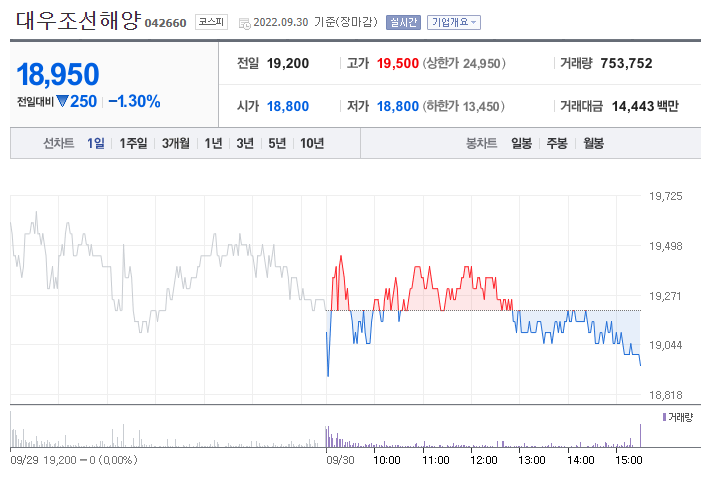Toggle the 실시간 real-time button

[x=403, y=22]
